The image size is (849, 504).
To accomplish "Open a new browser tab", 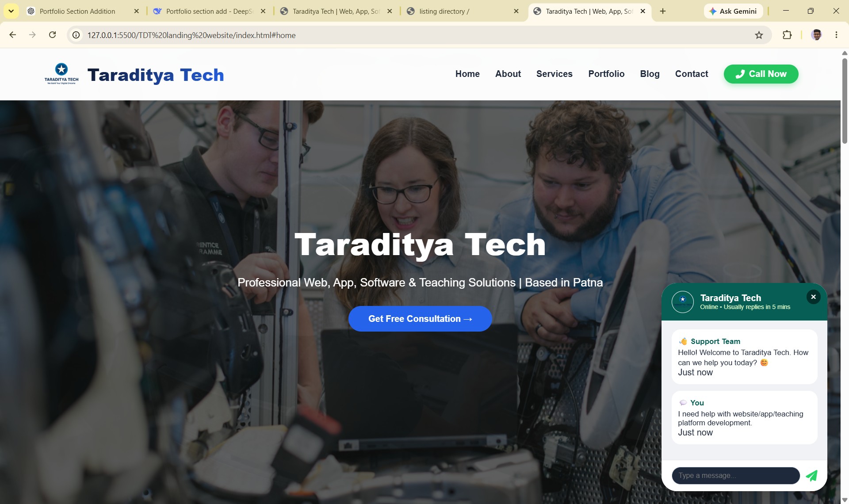I will [x=662, y=11].
